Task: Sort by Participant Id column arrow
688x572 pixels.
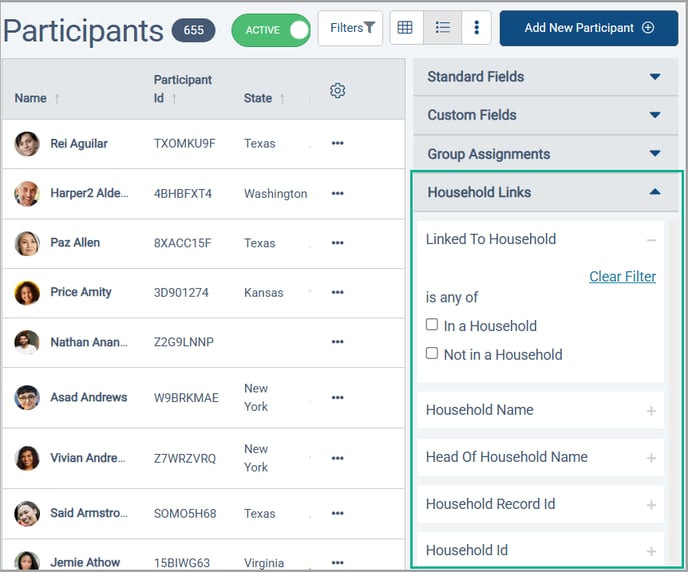Action: (x=174, y=99)
